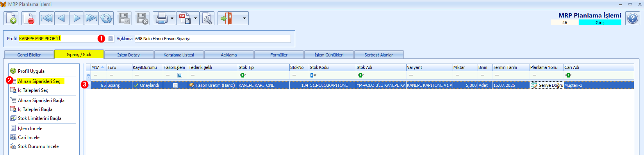This screenshot has width=644, height=155.
Task: Click the new record document-plus icon
Action: click(11, 18)
